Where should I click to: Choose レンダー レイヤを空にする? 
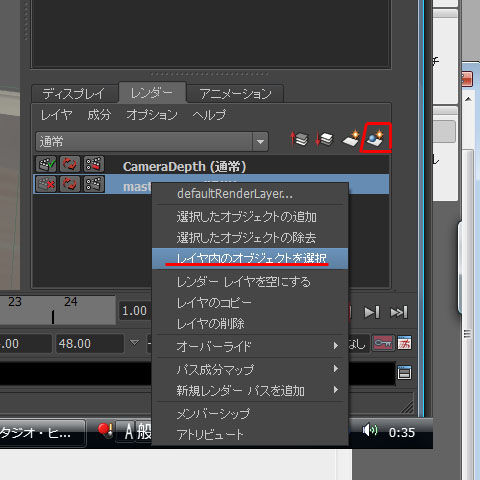click(x=250, y=282)
